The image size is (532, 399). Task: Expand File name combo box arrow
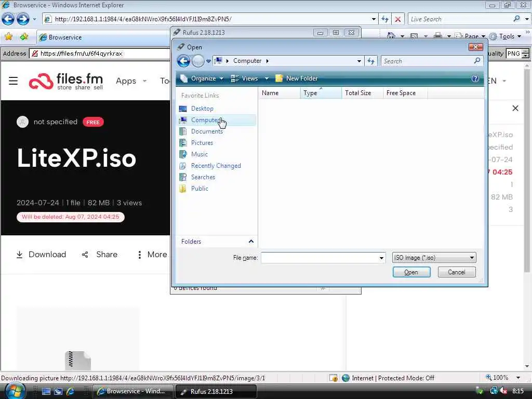[381, 258]
